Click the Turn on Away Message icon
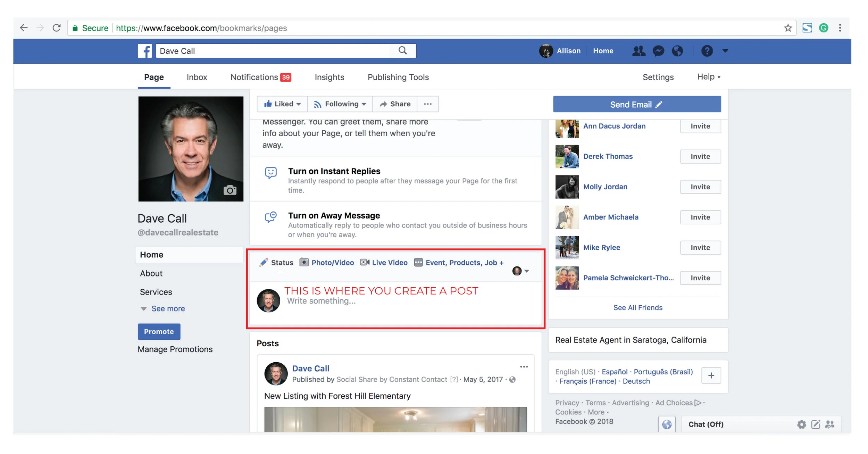The width and height of the screenshot is (868, 454). [271, 217]
